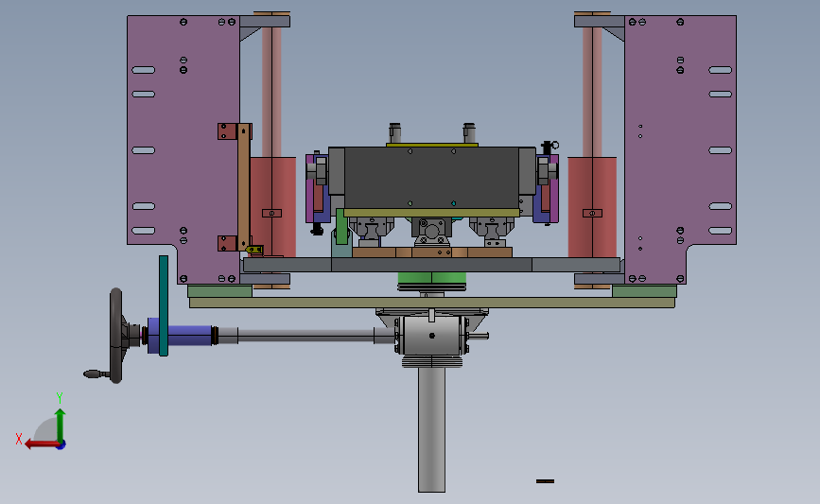The height and width of the screenshot is (504, 820).
Task: Pick the brown vertical bar with brackets
Action: (x=244, y=187)
